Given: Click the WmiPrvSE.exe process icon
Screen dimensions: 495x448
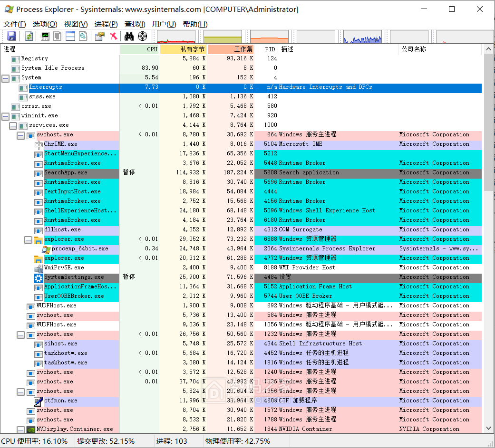Looking at the screenshot, I should click(x=38, y=268).
